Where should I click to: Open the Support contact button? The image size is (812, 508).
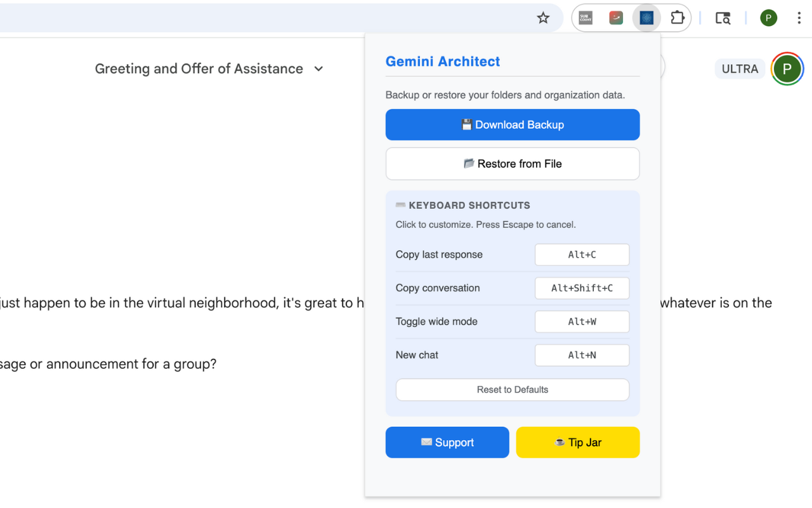point(447,442)
